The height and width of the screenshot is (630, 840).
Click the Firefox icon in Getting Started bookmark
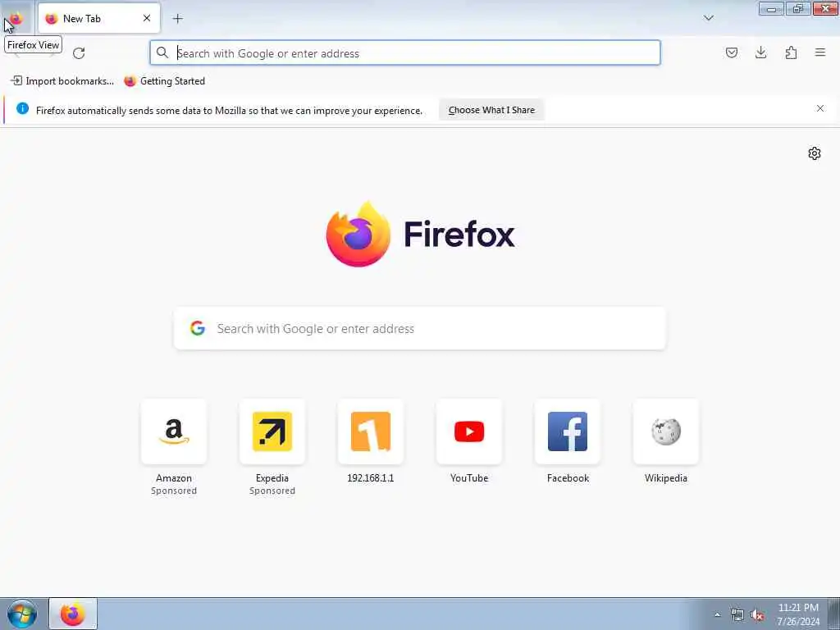130,81
